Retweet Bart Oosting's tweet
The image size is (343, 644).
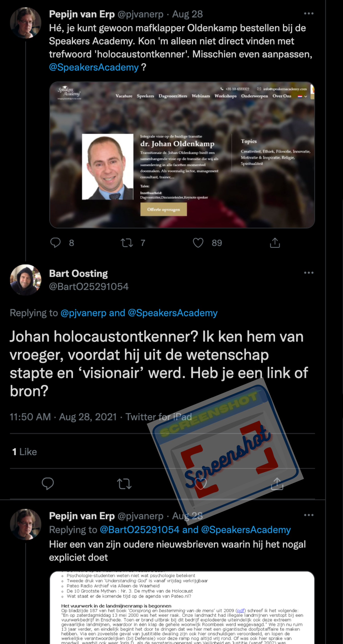(x=124, y=484)
